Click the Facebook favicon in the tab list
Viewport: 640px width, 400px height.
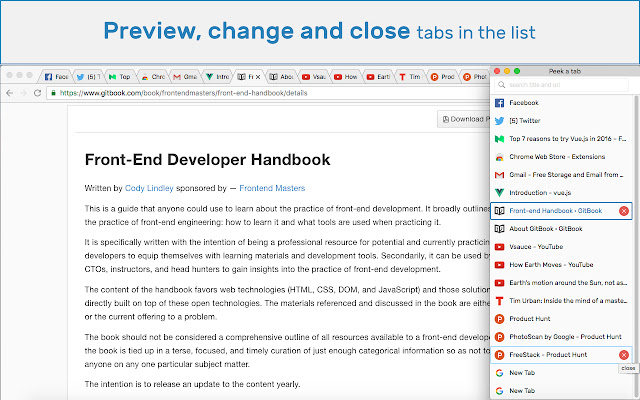[x=499, y=103]
